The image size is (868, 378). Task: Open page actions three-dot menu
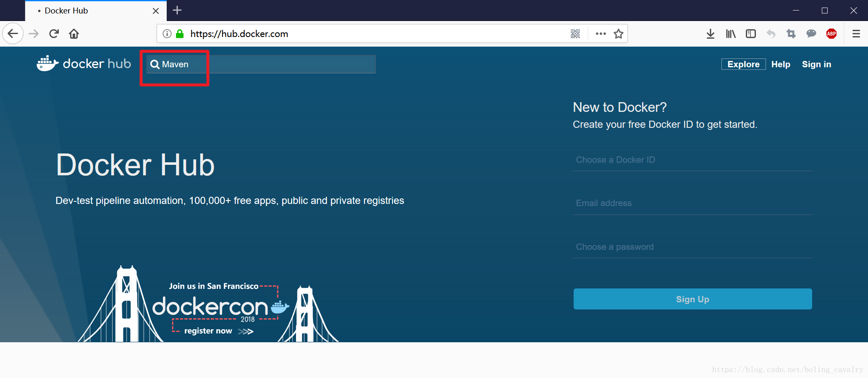[x=601, y=34]
